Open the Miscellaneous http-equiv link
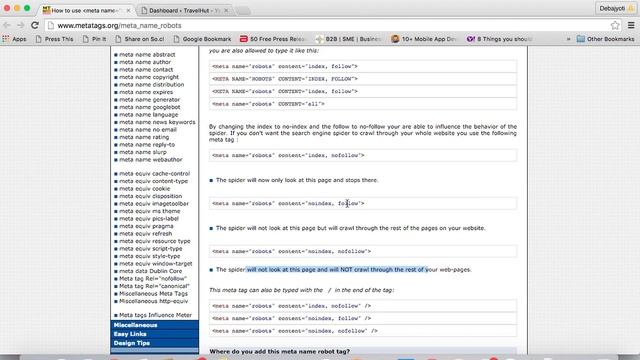 (153, 301)
